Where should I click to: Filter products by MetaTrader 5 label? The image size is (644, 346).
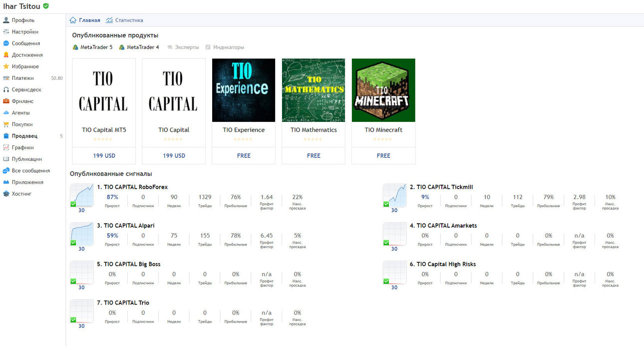[x=96, y=47]
